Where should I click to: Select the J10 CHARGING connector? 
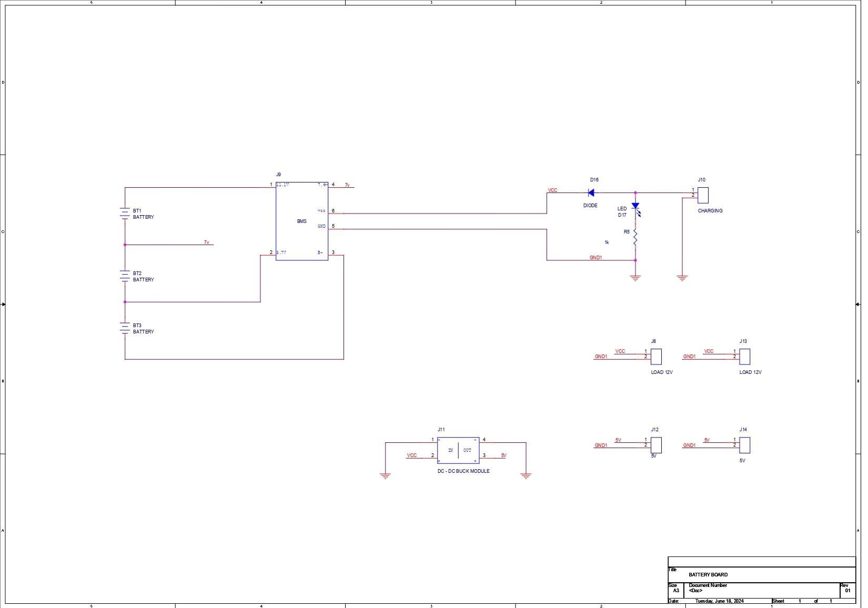coord(703,195)
